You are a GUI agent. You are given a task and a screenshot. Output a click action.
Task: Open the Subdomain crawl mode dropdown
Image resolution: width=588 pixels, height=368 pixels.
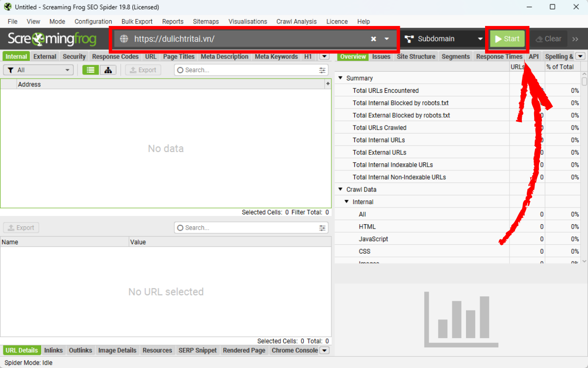click(443, 39)
